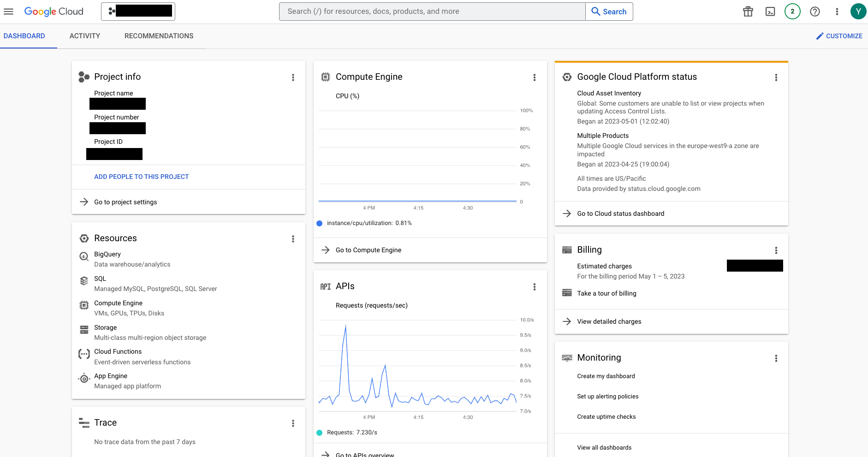Click the BigQuery resource icon

coord(84,256)
